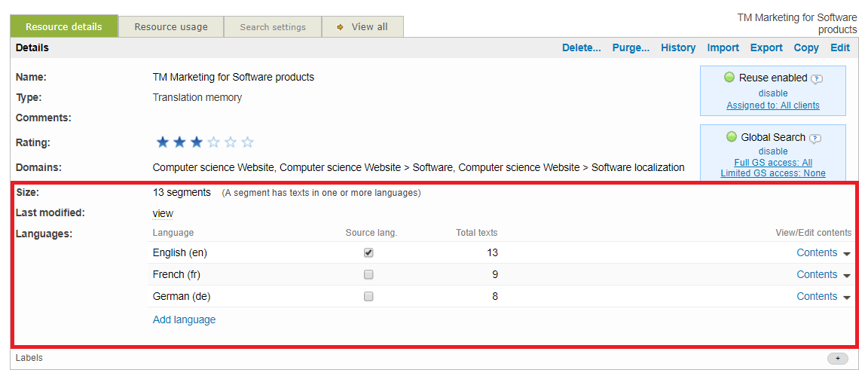Open the Assigned to: All clients link
The width and height of the screenshot is (868, 382).
pyautogui.click(x=772, y=105)
